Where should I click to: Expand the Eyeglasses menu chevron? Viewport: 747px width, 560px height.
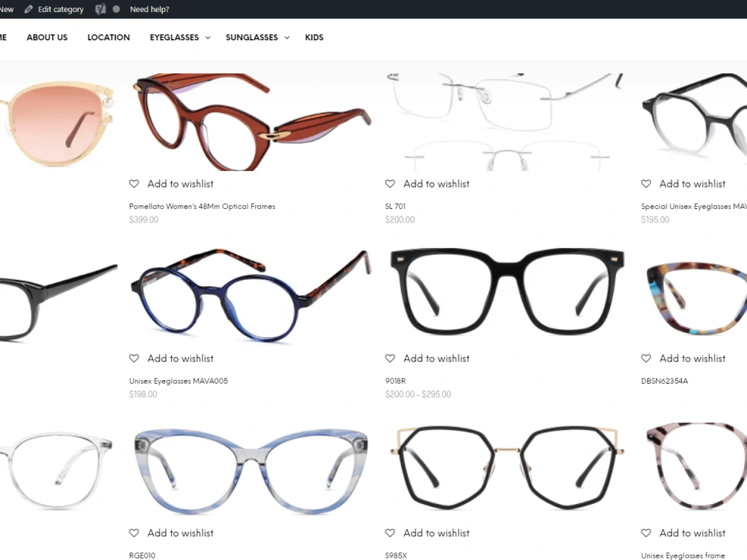pyautogui.click(x=208, y=37)
